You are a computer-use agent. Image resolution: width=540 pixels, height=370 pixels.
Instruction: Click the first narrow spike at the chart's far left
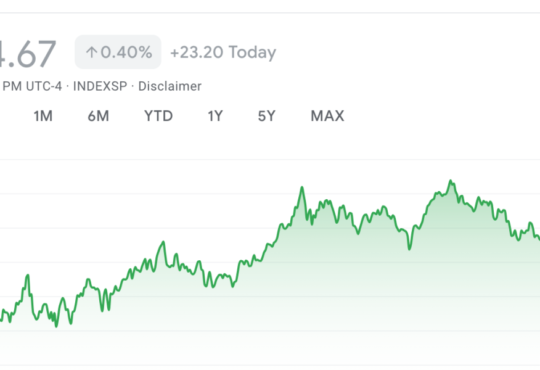28,275
